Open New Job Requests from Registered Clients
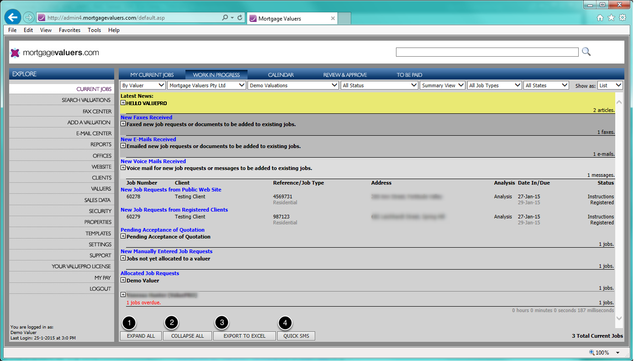The image size is (644, 361). pyautogui.click(x=174, y=210)
